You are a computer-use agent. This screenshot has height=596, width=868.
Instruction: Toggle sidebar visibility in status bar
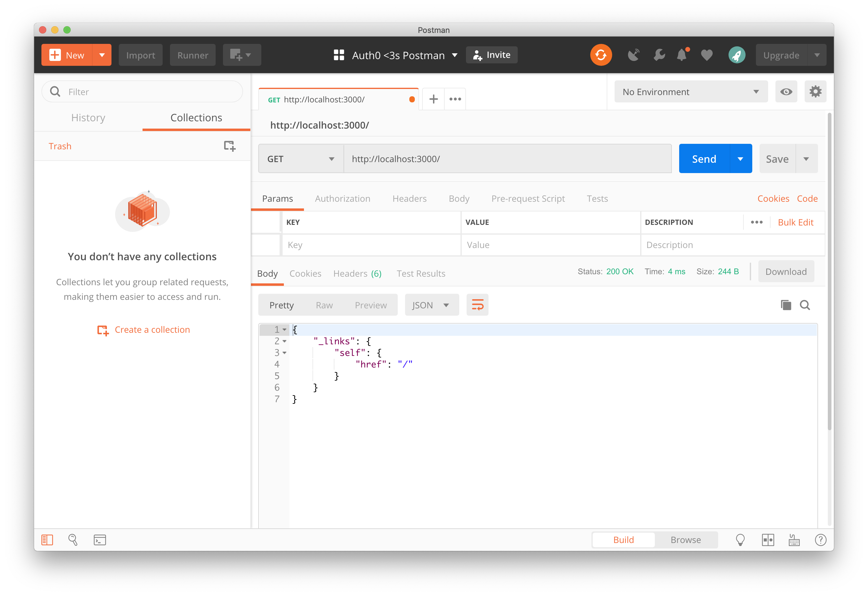click(x=47, y=540)
